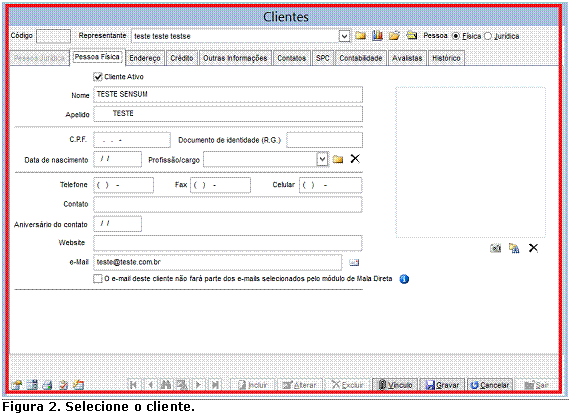Viewport: 571px width, 416px height.
Task: Select the Física radio button
Action: [455, 36]
